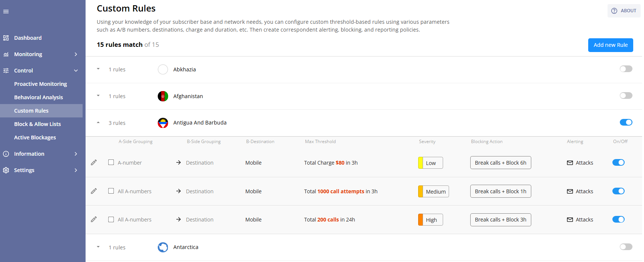Check the 1000 call attempts rule checkbox
The height and width of the screenshot is (262, 644).
coord(111,191)
